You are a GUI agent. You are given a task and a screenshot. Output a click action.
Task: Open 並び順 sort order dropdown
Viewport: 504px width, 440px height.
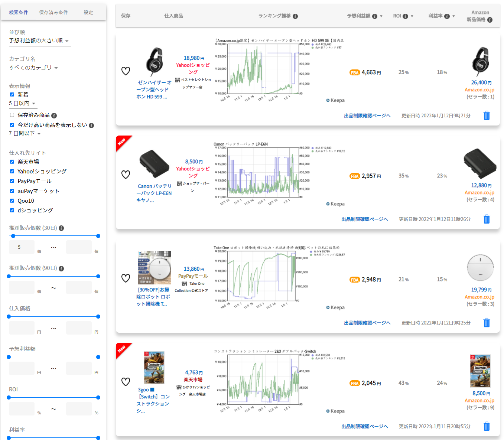(x=40, y=41)
